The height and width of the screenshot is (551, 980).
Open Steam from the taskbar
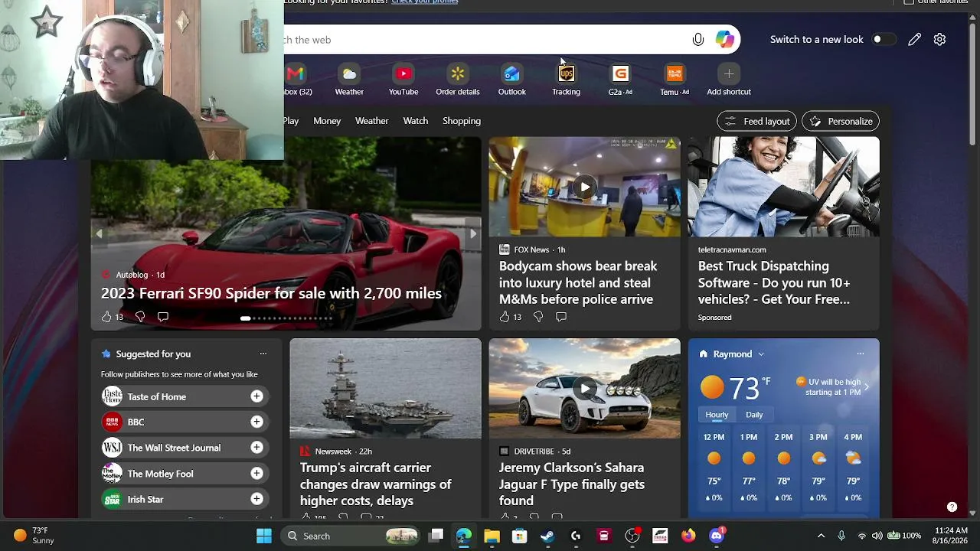pyautogui.click(x=547, y=536)
